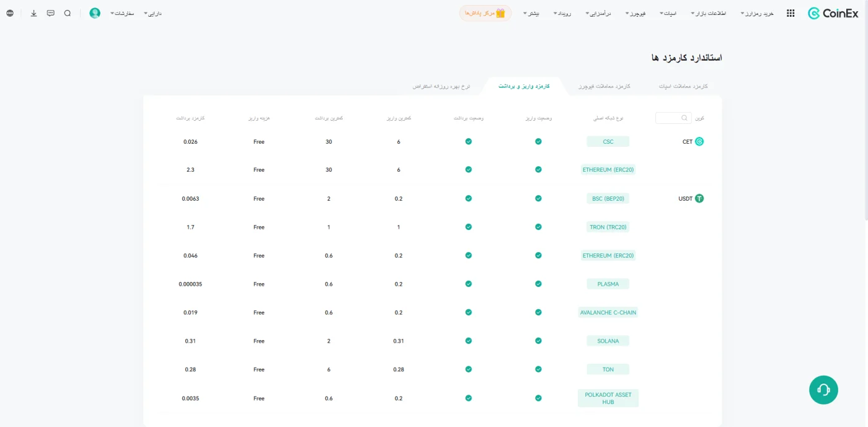Click the CoinEx logo
The height and width of the screenshot is (427, 868).
pos(833,13)
